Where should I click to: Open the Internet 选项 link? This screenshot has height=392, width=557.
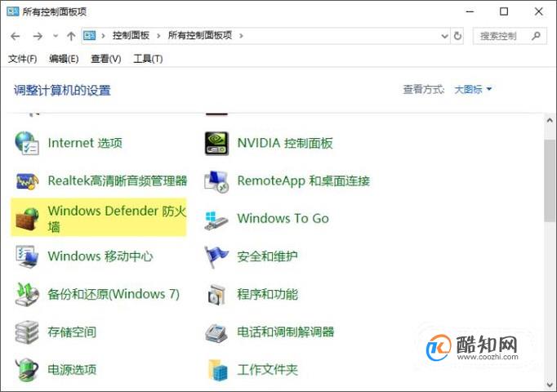tap(85, 143)
